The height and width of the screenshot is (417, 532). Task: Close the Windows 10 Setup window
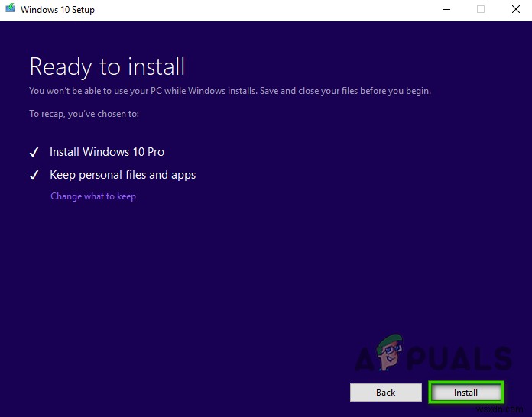tap(516, 9)
